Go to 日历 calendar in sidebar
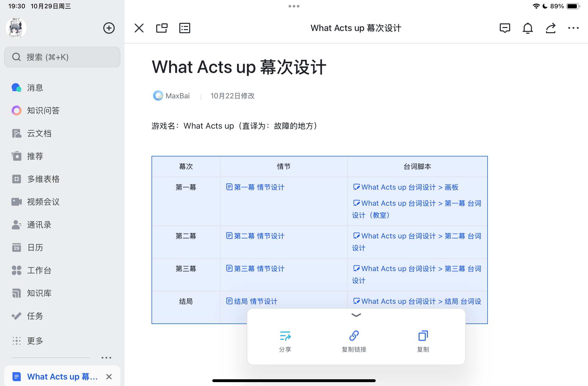Screen dimensions: 588x386 pyautogui.click(x=35, y=247)
